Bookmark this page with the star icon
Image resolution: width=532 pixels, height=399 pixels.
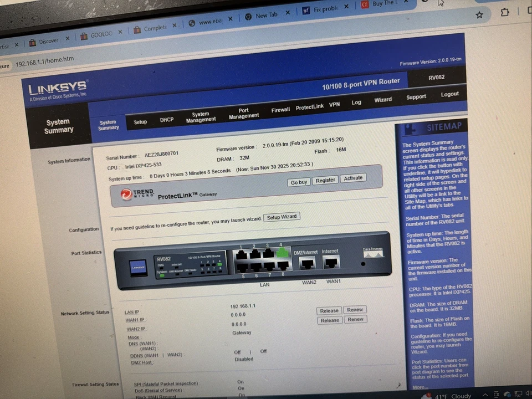pos(479,15)
